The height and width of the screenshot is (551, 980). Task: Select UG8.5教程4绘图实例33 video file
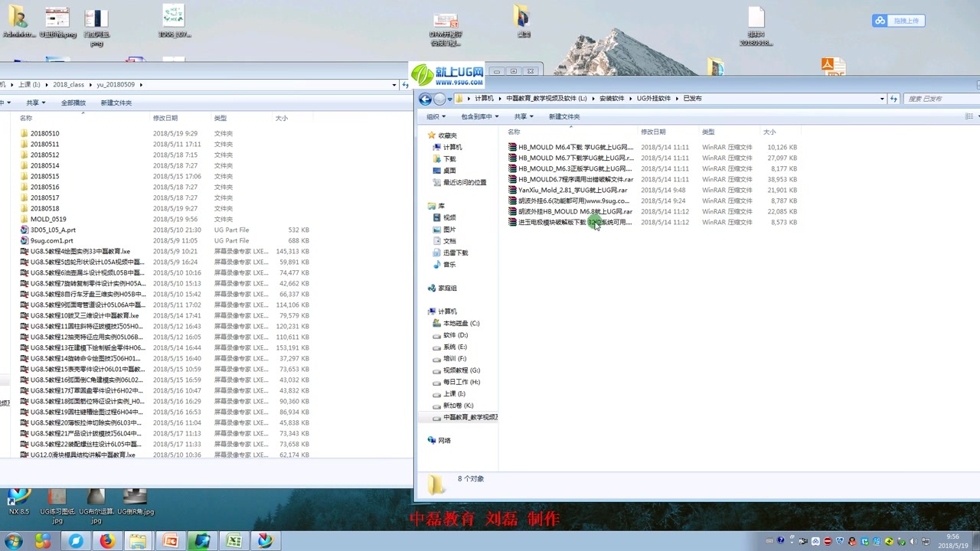(76, 251)
